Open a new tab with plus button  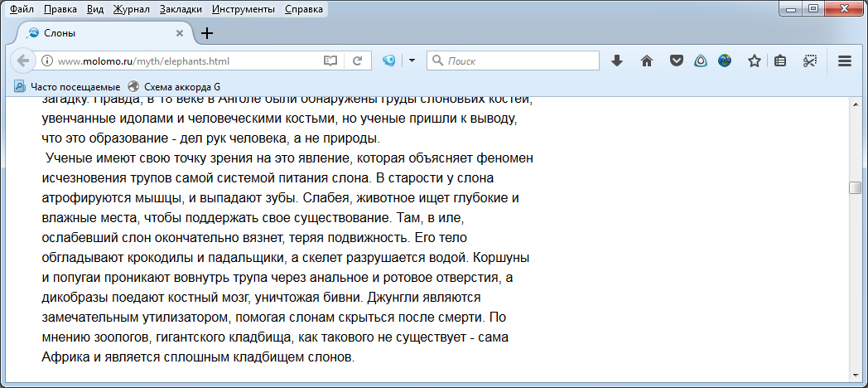tap(207, 33)
